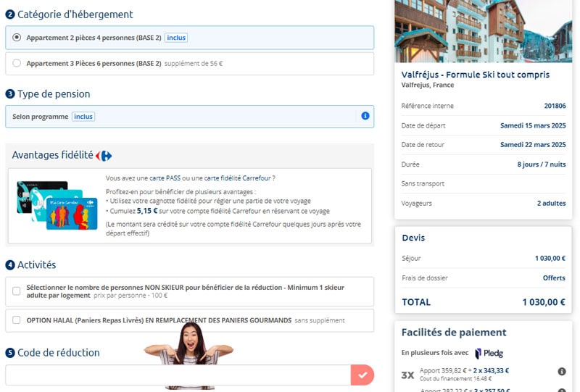Screen dimensions: 580x392
Task: Click the Valfréjus resort photo
Action: [x=484, y=31]
